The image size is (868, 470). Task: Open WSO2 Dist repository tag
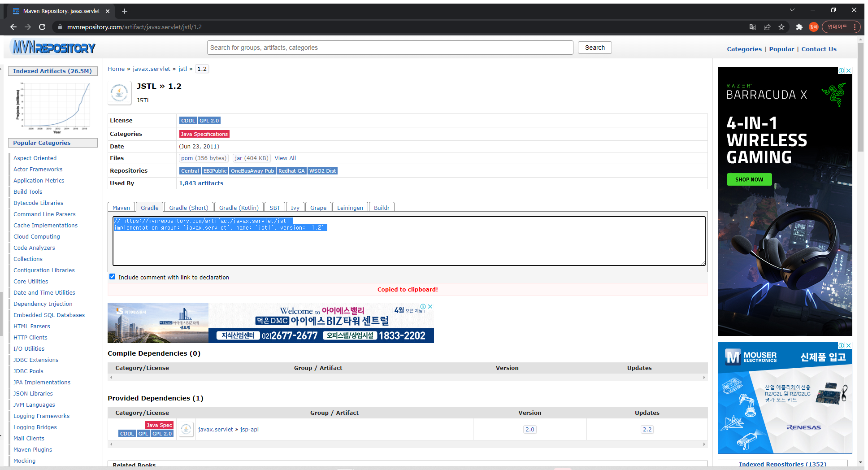coord(322,171)
